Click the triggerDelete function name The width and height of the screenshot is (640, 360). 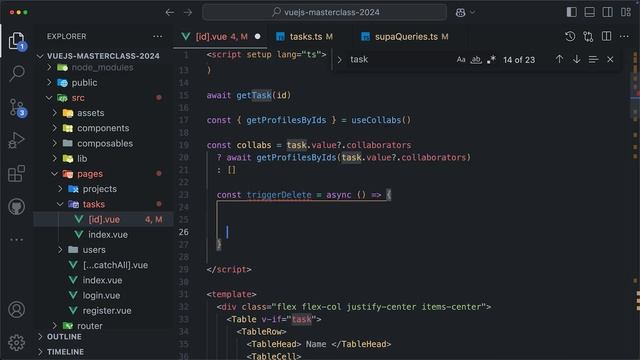pyautogui.click(x=279, y=195)
